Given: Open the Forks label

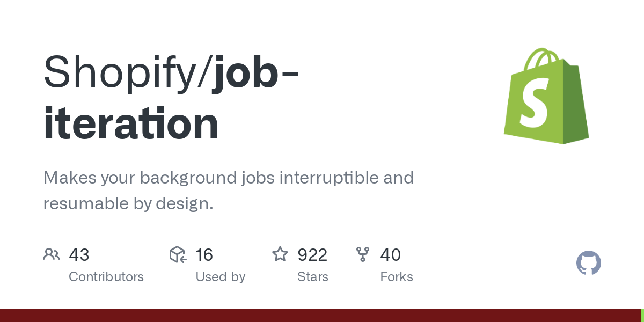Looking at the screenshot, I should point(396,277).
